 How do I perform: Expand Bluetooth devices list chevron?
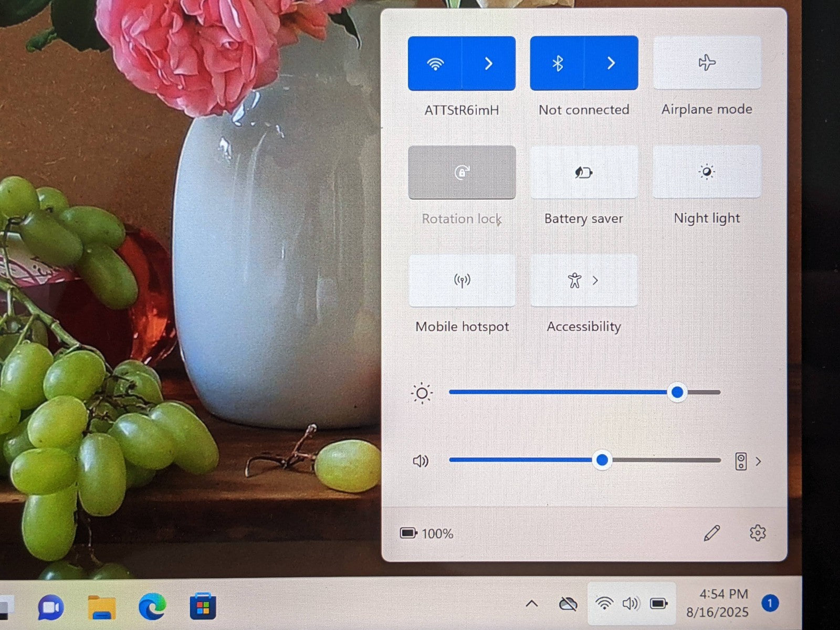pos(611,64)
